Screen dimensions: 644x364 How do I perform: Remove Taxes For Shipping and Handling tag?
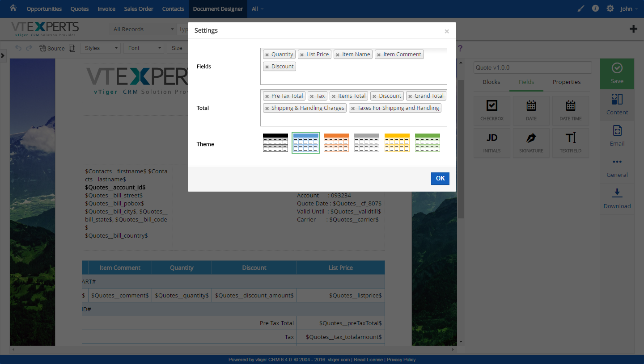(353, 108)
